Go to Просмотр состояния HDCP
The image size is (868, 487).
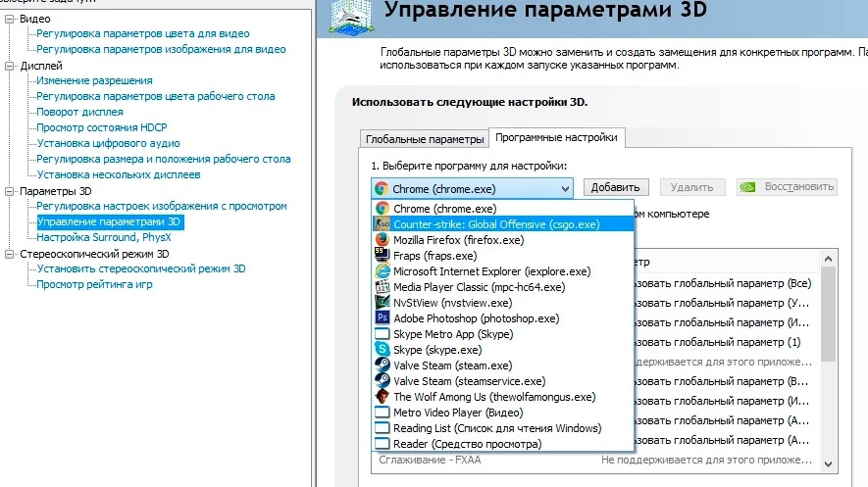click(102, 127)
